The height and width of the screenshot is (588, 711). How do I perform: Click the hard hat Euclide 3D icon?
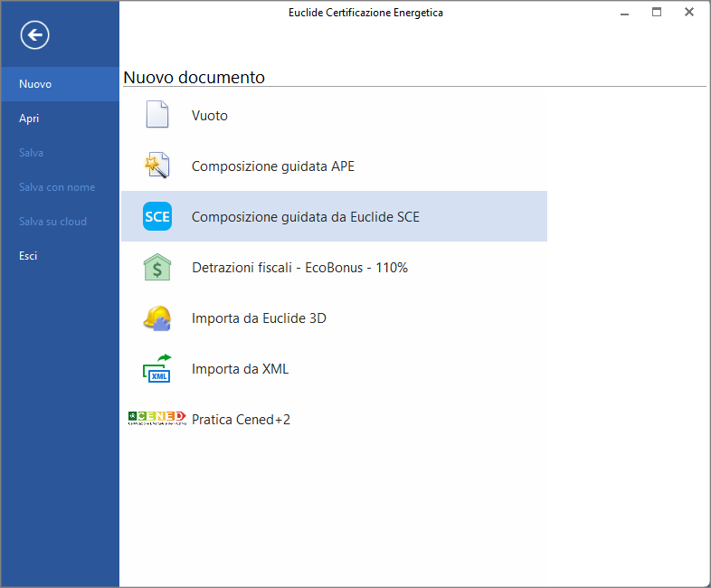point(157,318)
